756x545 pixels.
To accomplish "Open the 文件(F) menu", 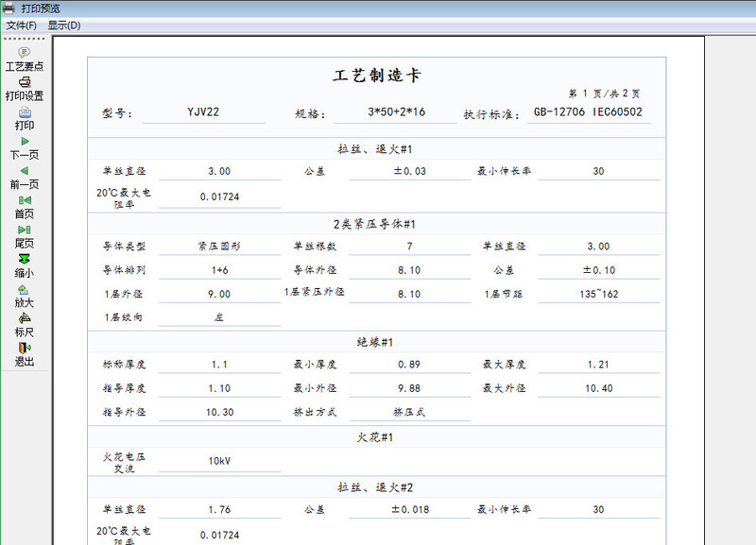I will point(21,26).
